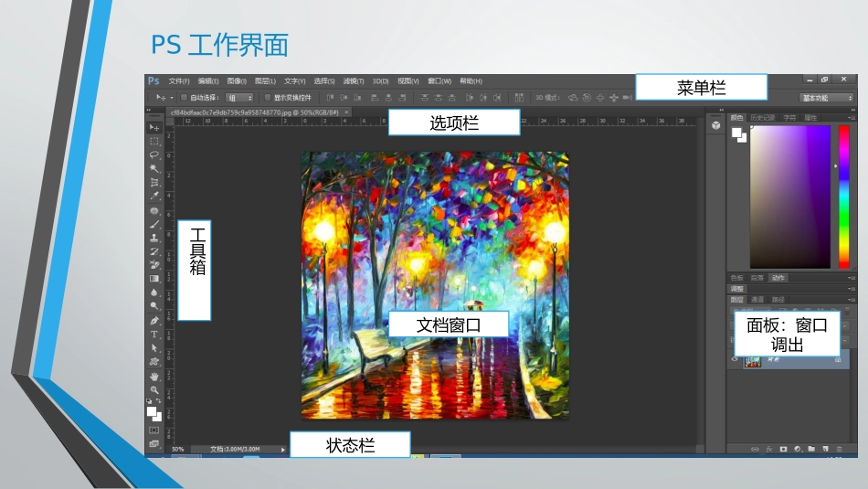The image size is (868, 489).
Task: Switch to the 历史记录 tab
Action: tap(762, 117)
